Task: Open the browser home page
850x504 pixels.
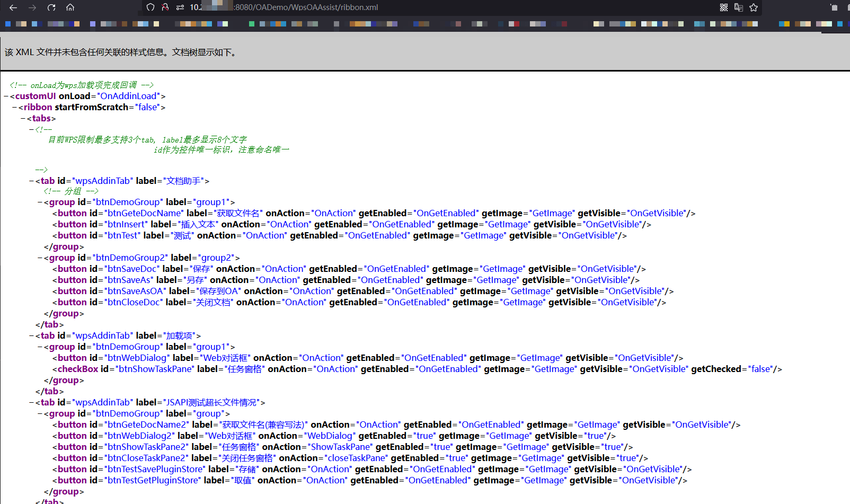Action: [69, 7]
